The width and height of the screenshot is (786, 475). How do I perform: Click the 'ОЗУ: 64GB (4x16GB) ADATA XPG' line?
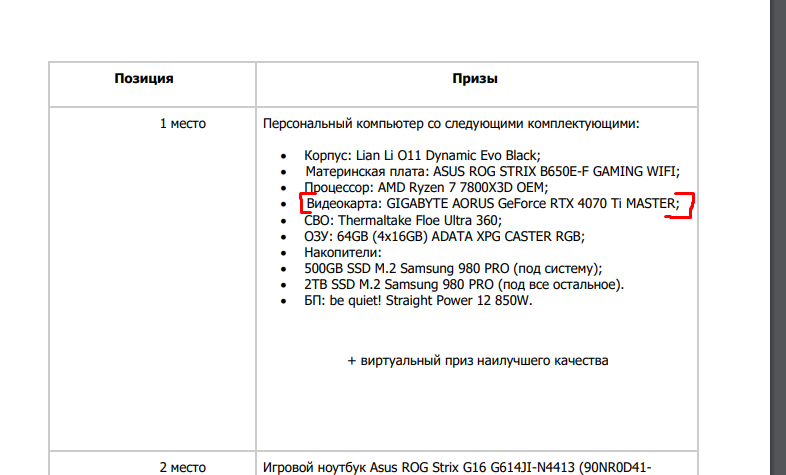click(444, 236)
